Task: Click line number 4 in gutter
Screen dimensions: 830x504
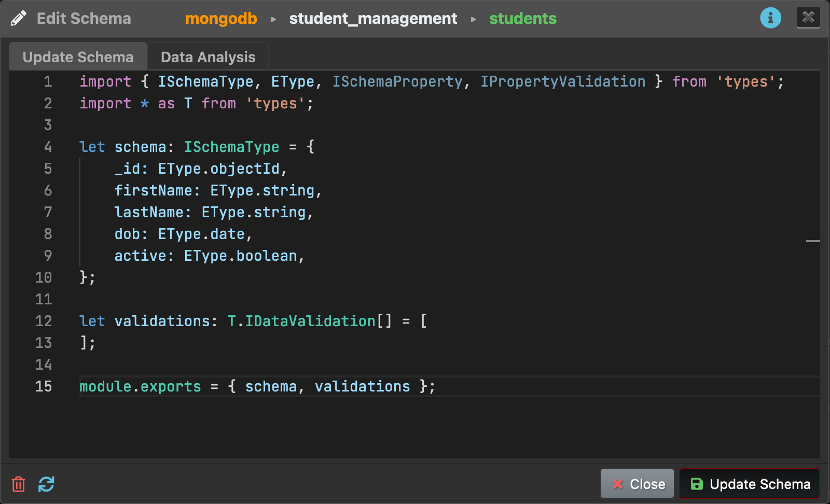Action: point(48,147)
